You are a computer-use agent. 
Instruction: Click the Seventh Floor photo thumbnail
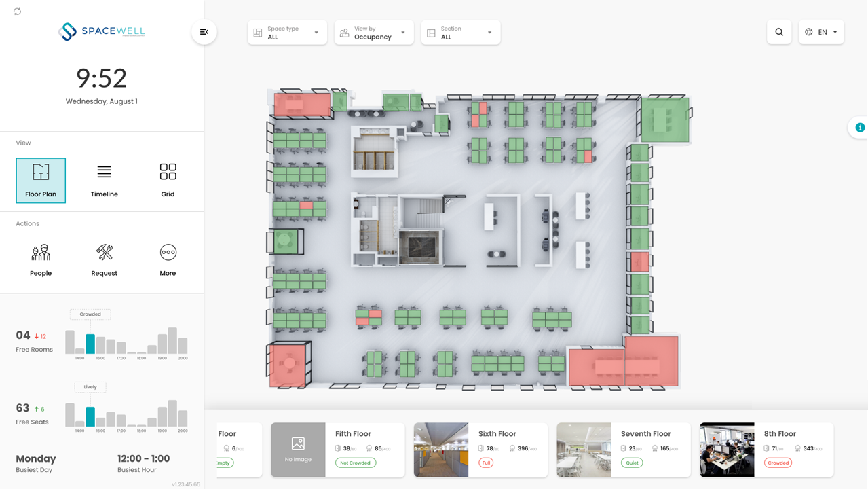click(584, 450)
